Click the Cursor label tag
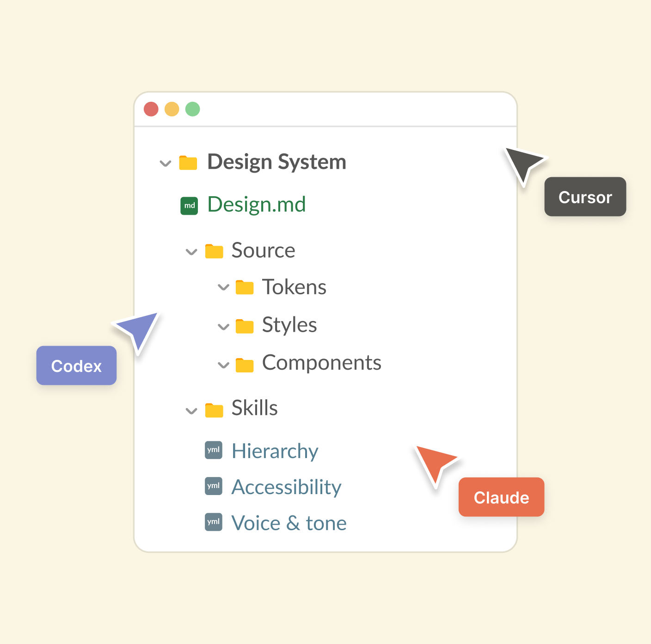651x644 pixels. tap(585, 197)
